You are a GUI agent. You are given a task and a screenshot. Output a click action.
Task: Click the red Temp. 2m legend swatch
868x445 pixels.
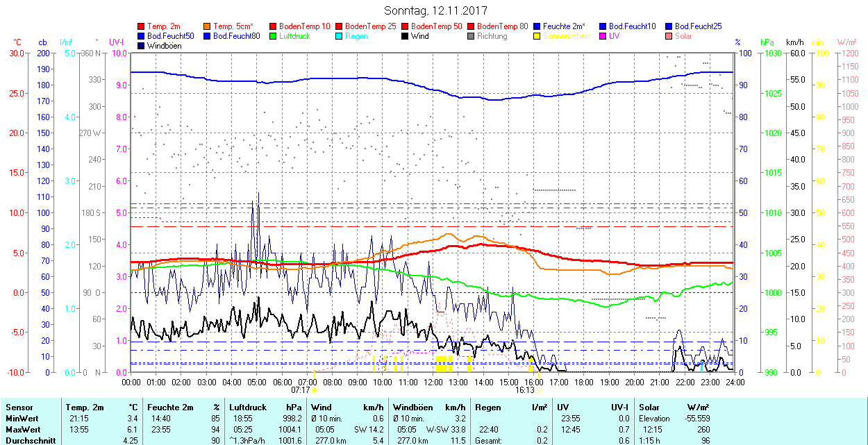click(142, 26)
